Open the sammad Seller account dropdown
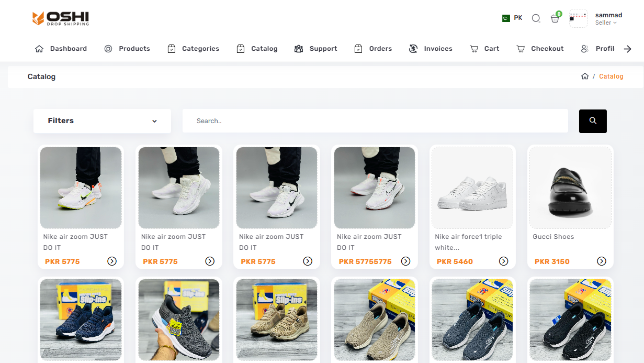The width and height of the screenshot is (644, 363). tap(608, 19)
